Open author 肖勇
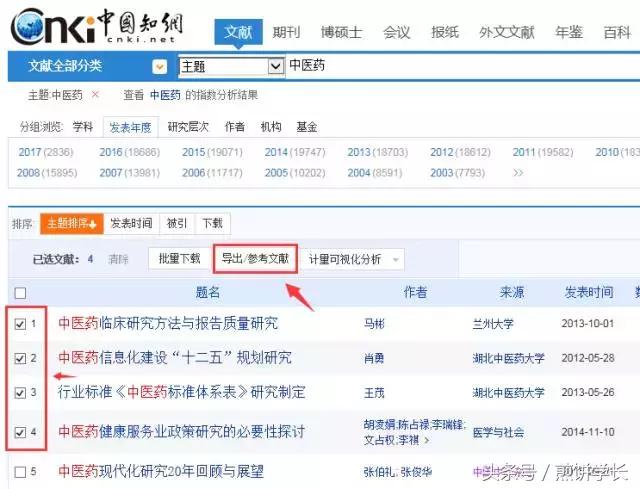Image resolution: width=640 pixels, height=489 pixels. (x=374, y=358)
